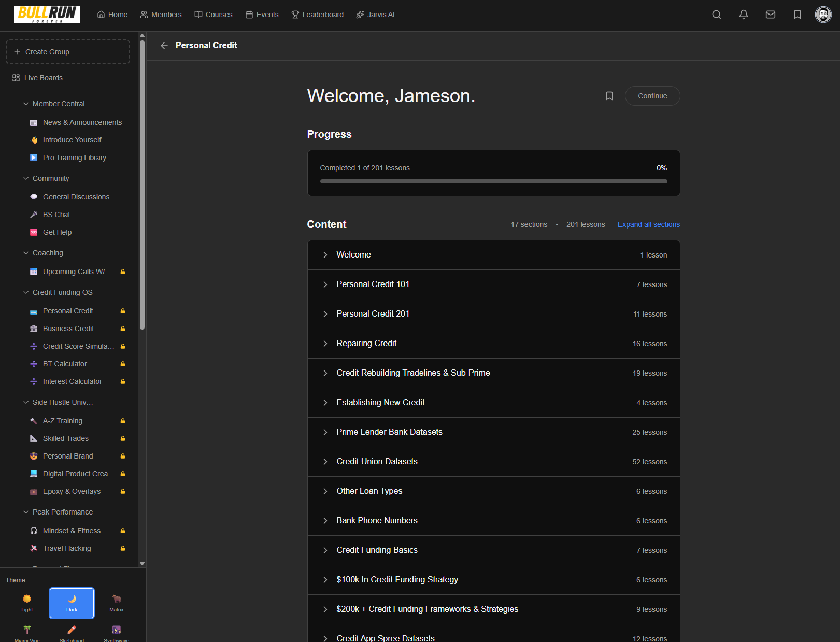Enable the Matrix theme
Image resolution: width=840 pixels, height=642 pixels.
coord(117,603)
